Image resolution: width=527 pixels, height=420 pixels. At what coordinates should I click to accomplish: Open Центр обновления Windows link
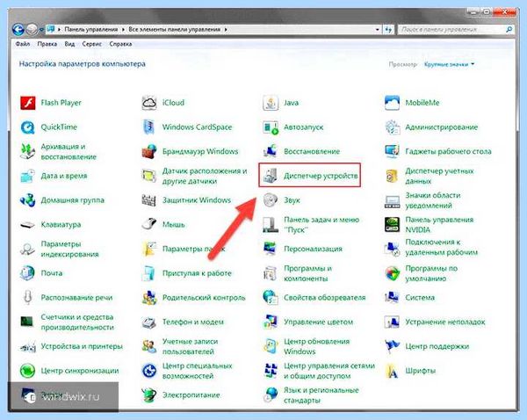(316, 346)
